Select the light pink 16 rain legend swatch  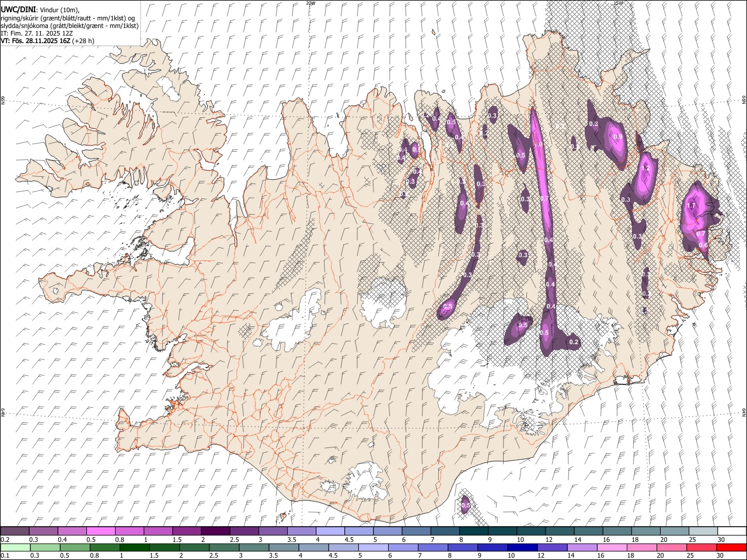[x=612, y=547]
